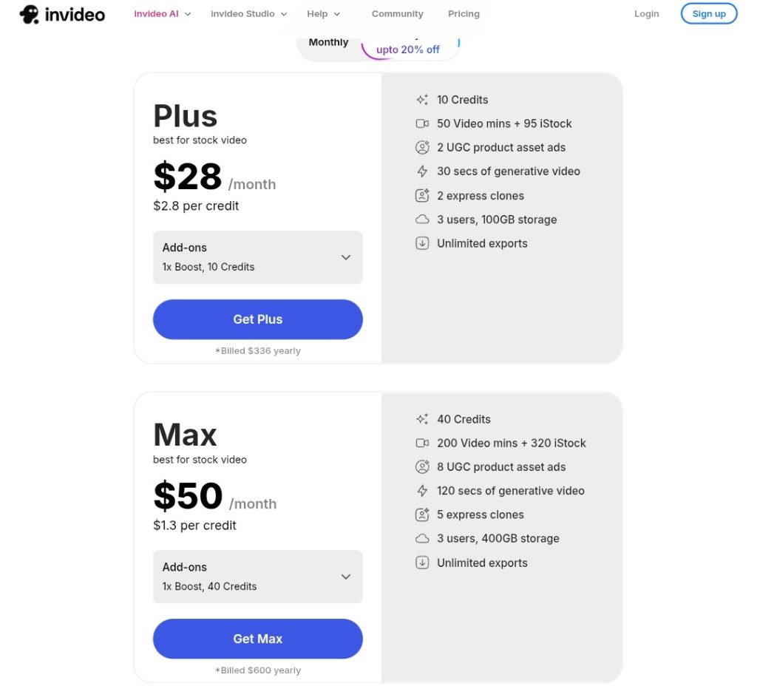Image resolution: width=757 pixels, height=700 pixels.
Task: Open the Help menu
Action: tap(323, 14)
